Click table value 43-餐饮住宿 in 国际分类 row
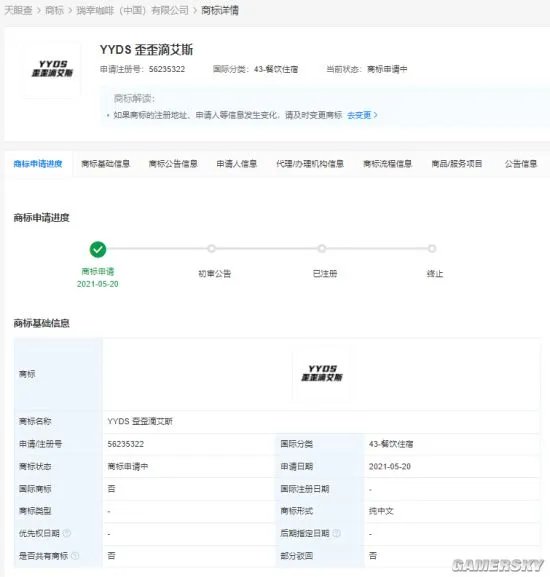 click(x=391, y=444)
